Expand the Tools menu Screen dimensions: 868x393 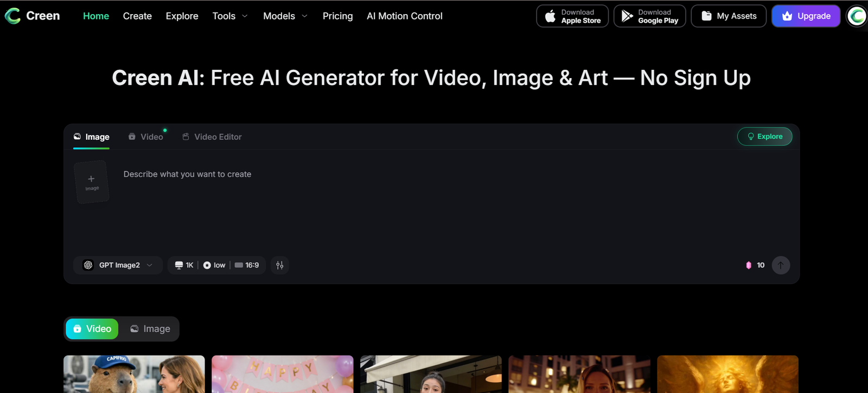pos(230,16)
